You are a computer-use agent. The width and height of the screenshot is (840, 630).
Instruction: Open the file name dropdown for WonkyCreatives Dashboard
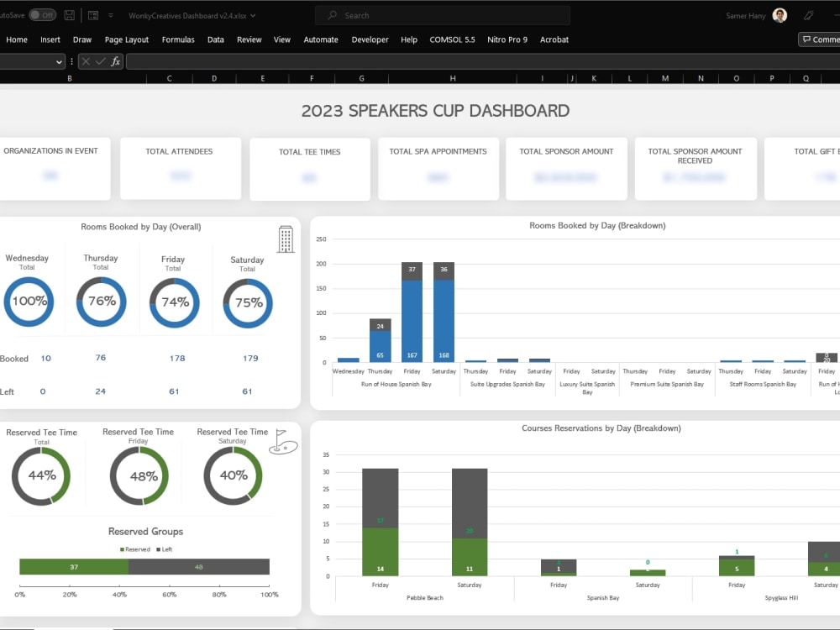(x=253, y=15)
